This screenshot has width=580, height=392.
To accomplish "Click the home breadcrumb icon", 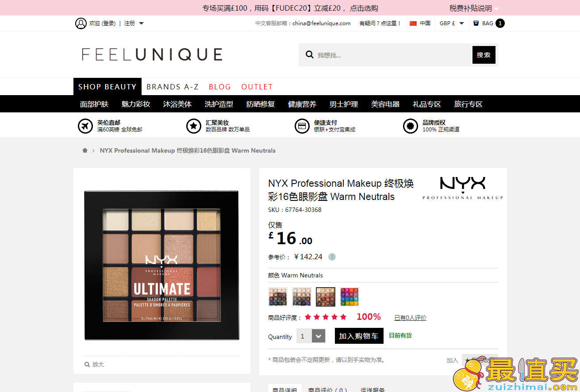I will point(85,150).
